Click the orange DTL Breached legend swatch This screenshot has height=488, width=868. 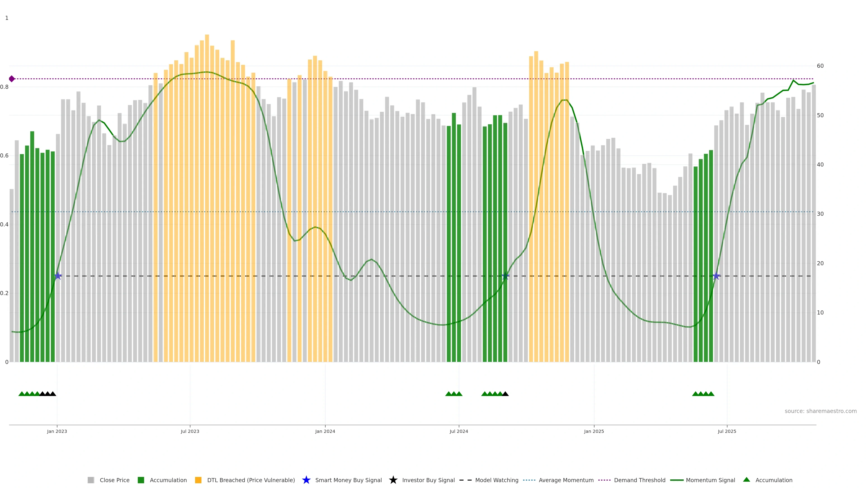pyautogui.click(x=198, y=480)
